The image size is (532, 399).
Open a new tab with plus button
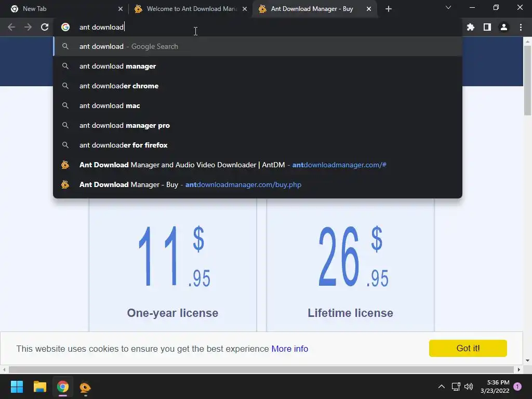[x=389, y=9]
